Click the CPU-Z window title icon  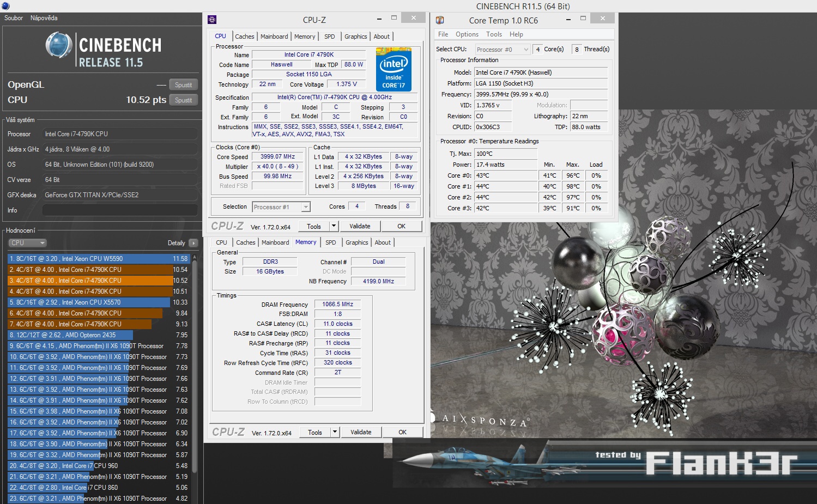point(212,20)
